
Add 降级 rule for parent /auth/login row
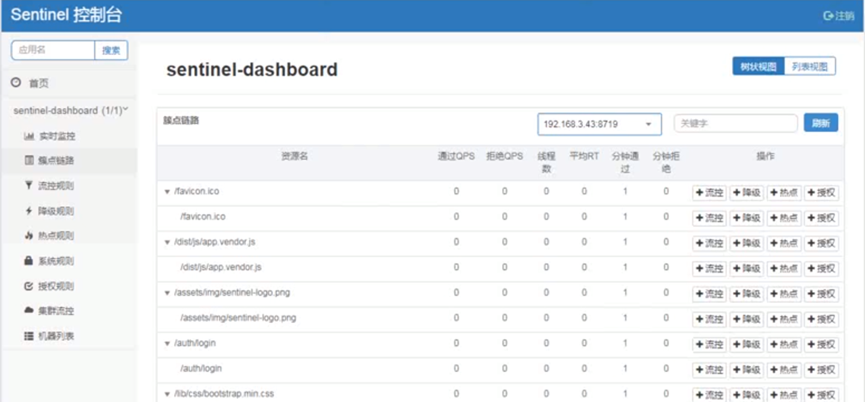[746, 345]
